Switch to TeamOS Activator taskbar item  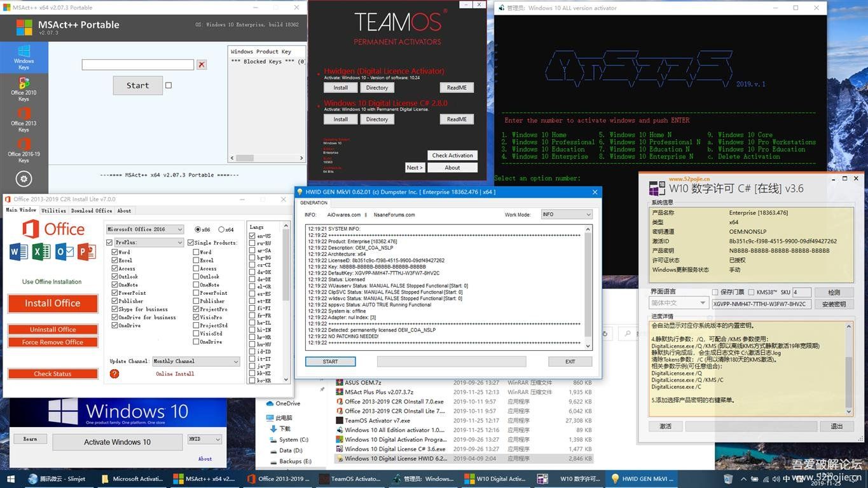[x=350, y=478]
